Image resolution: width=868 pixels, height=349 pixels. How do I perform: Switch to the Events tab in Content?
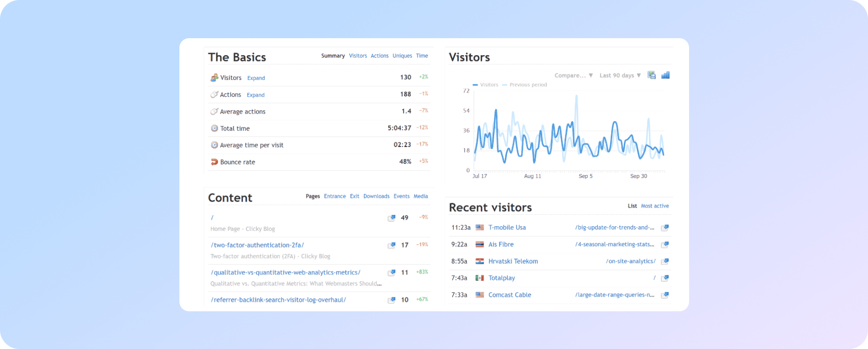[x=401, y=196]
